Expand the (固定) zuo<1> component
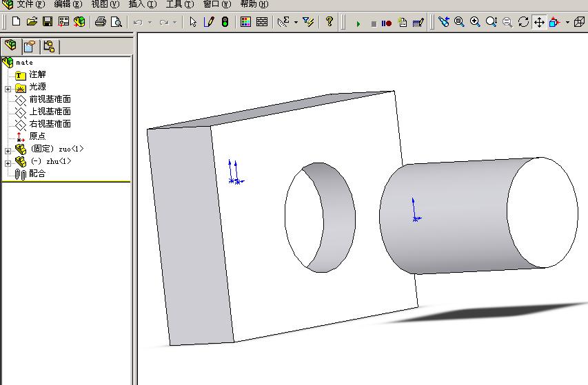 coord(8,151)
